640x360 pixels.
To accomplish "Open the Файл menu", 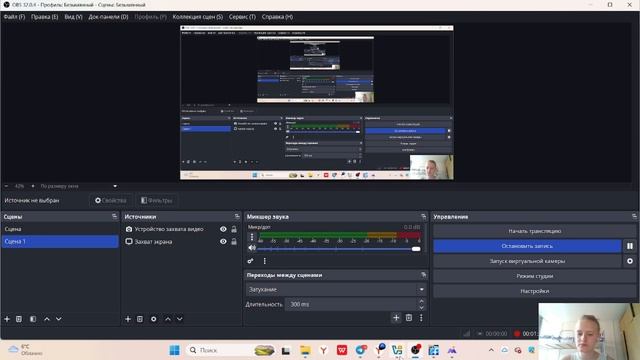I will [x=14, y=17].
